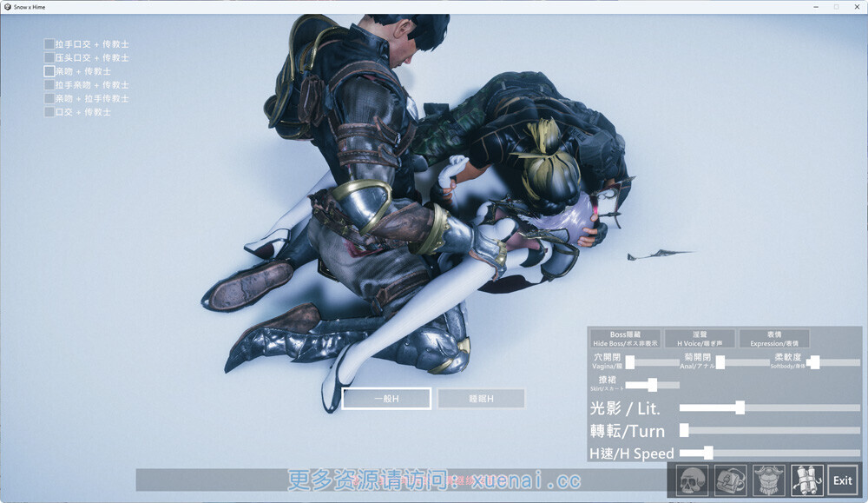The height and width of the screenshot is (503, 868).
Task: Tick the first checkbox in the list
Action: pos(49,44)
